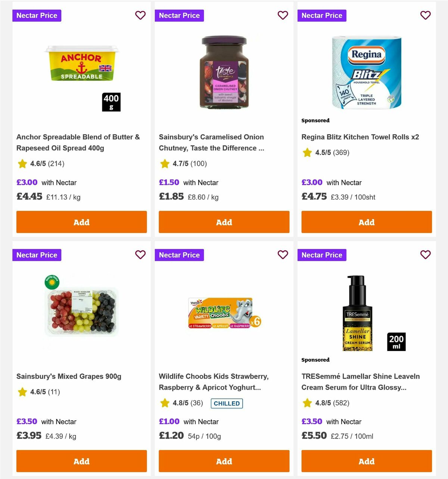Add Regina Blitz Kitchen Towels to basket

tap(366, 222)
